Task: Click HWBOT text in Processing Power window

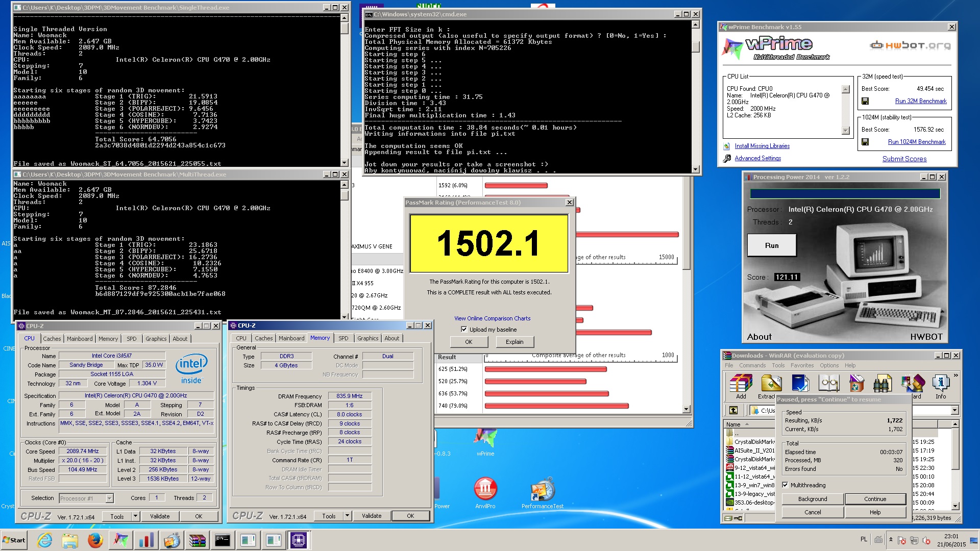Action: [x=926, y=337]
